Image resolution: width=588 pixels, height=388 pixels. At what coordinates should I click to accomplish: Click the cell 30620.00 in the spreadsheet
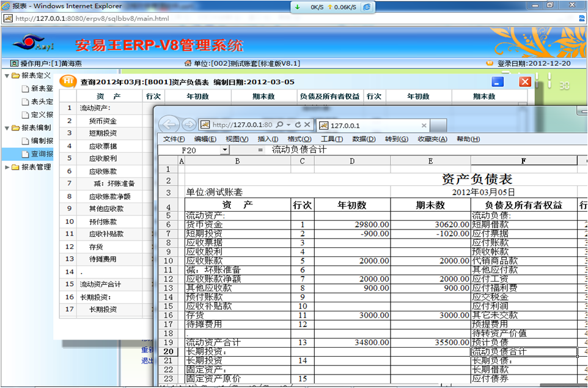tap(430, 225)
